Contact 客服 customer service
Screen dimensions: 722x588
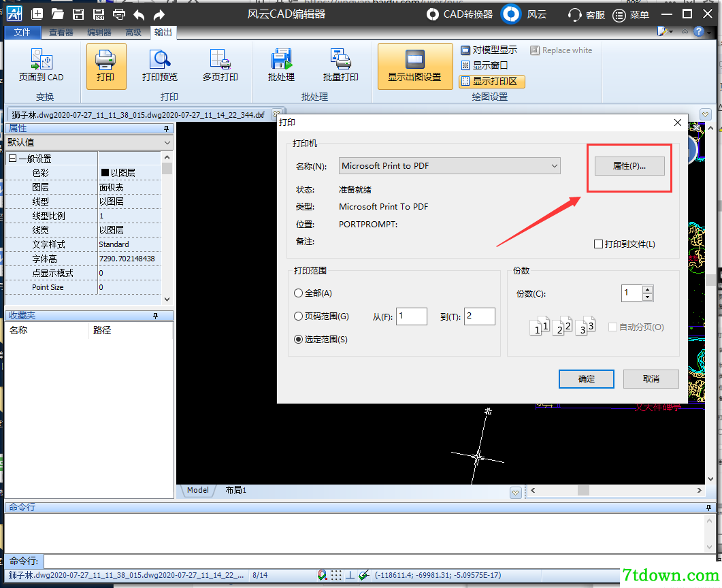click(586, 15)
